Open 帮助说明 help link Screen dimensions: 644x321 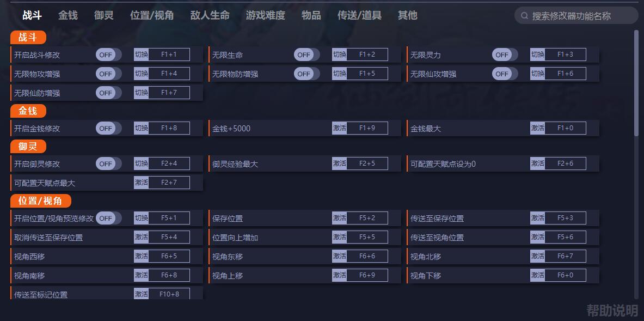(612, 311)
